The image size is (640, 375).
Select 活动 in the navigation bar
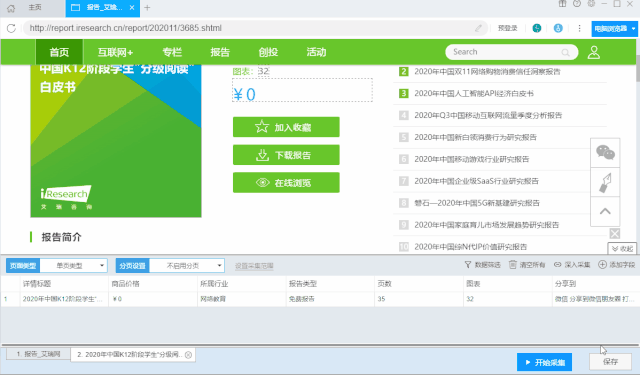click(316, 52)
